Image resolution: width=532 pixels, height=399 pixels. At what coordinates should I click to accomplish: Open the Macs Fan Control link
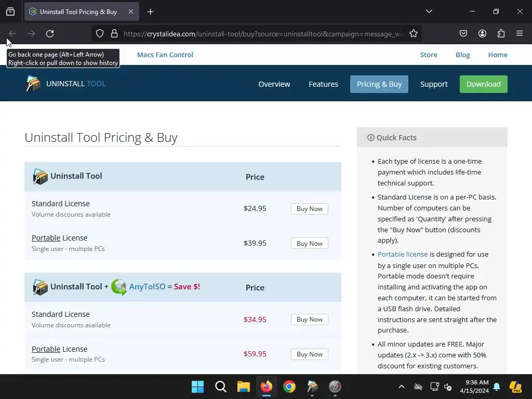pyautogui.click(x=165, y=55)
